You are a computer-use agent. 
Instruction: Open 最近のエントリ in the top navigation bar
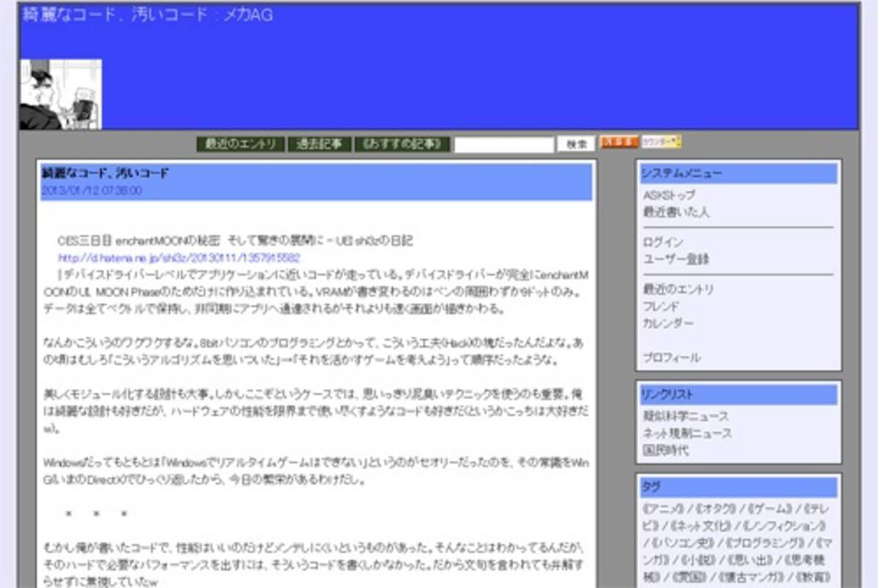[241, 144]
